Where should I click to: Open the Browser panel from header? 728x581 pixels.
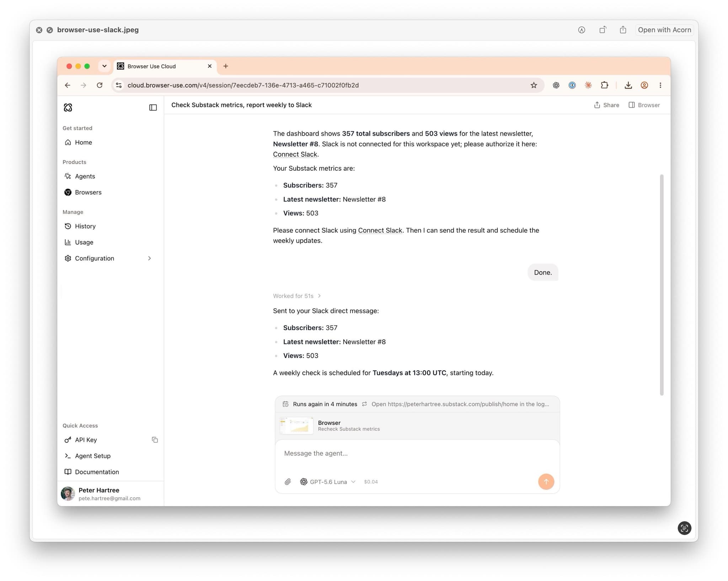click(x=644, y=105)
